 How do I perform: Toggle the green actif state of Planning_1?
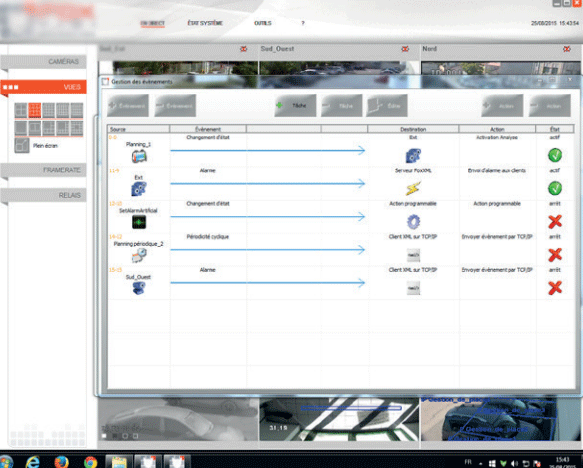[555, 155]
